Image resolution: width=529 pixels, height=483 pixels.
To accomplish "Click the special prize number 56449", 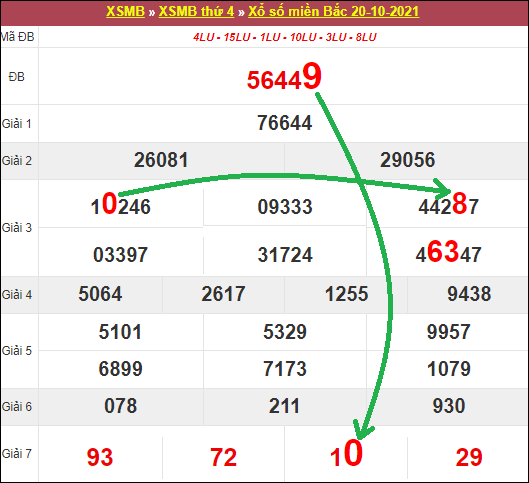I will tap(284, 77).
